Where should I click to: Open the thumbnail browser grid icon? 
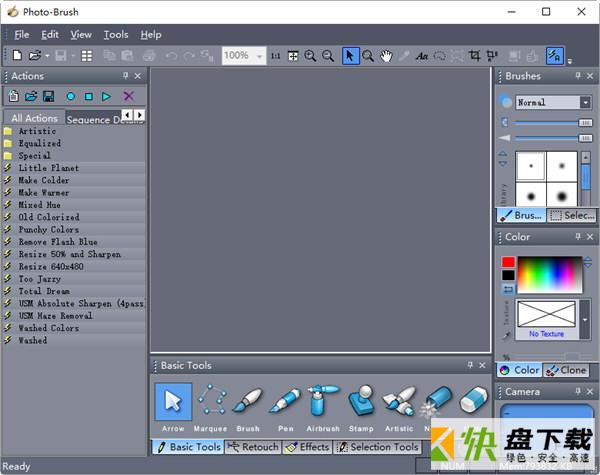tap(87, 56)
